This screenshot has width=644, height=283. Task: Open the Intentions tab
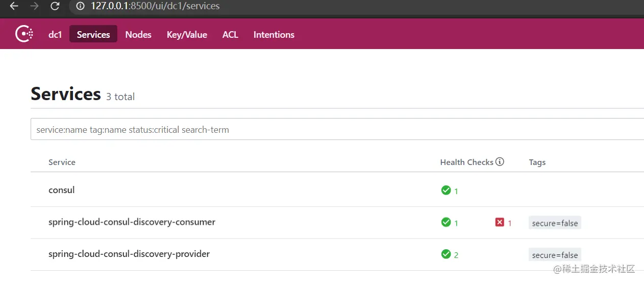[274, 34]
